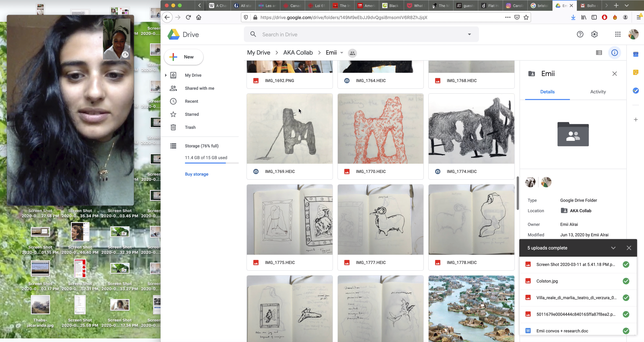
Task: Open the Firefox library icon
Action: [583, 17]
